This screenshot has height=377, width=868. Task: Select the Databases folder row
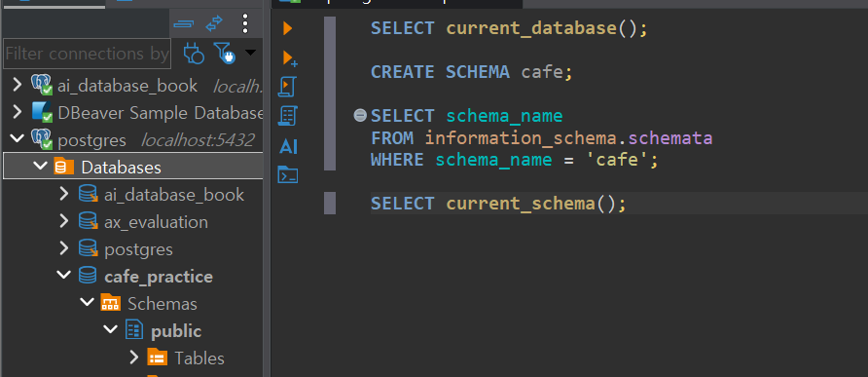(x=133, y=167)
